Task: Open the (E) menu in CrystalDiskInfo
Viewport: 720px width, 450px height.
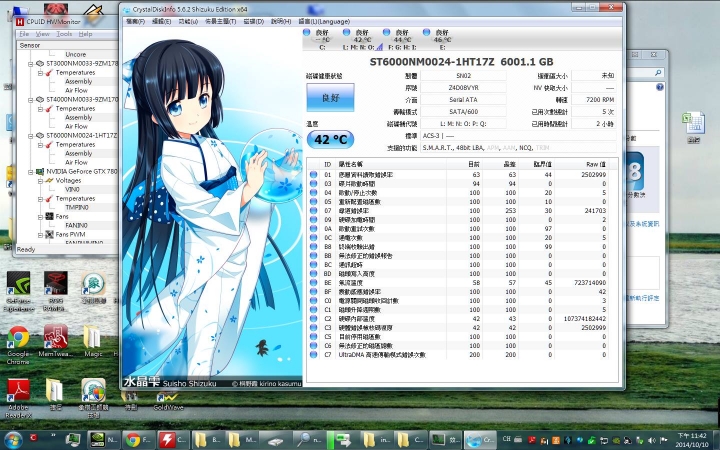Action: click(161, 22)
